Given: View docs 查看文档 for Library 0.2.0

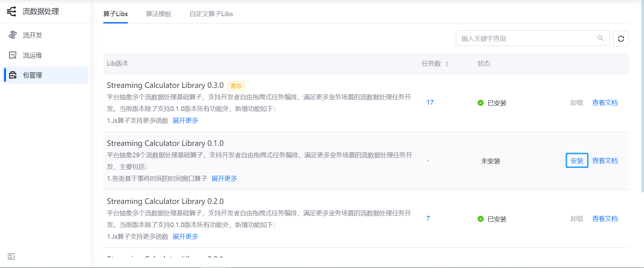Looking at the screenshot, I should point(605,219).
